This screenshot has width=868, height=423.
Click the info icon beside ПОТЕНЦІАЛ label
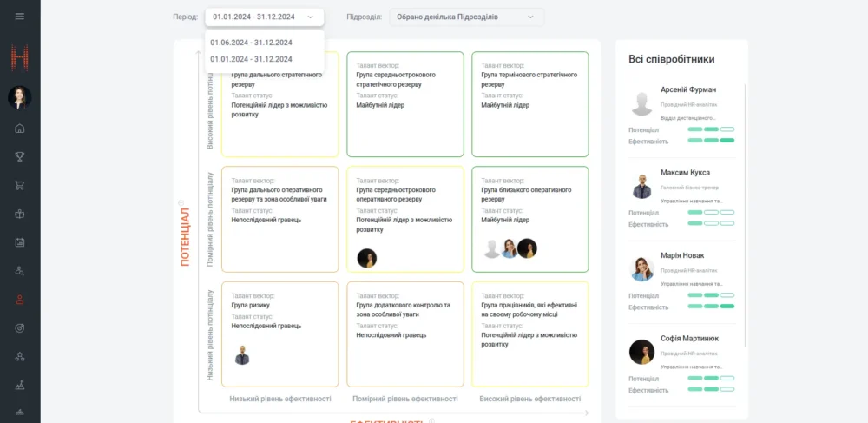(x=183, y=200)
